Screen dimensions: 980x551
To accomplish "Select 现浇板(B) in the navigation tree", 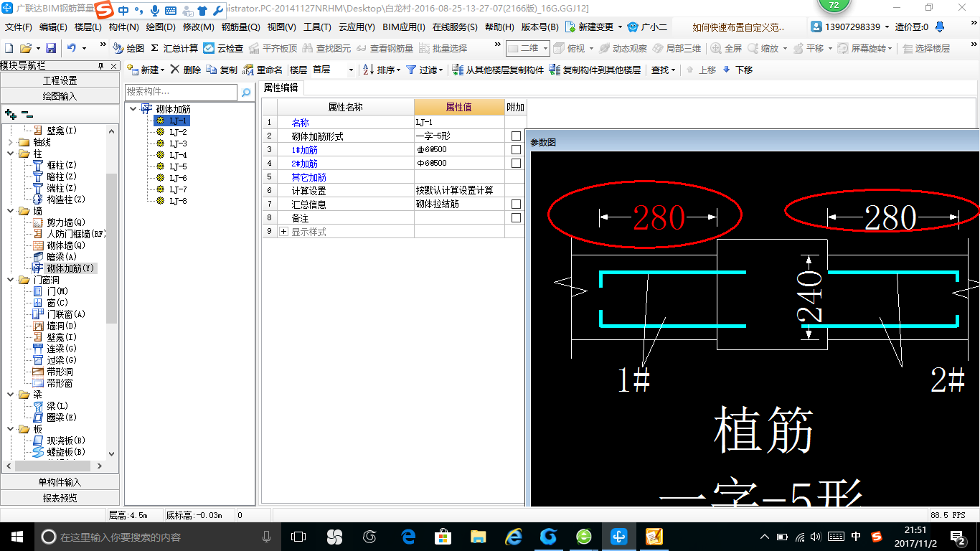I will (66, 441).
